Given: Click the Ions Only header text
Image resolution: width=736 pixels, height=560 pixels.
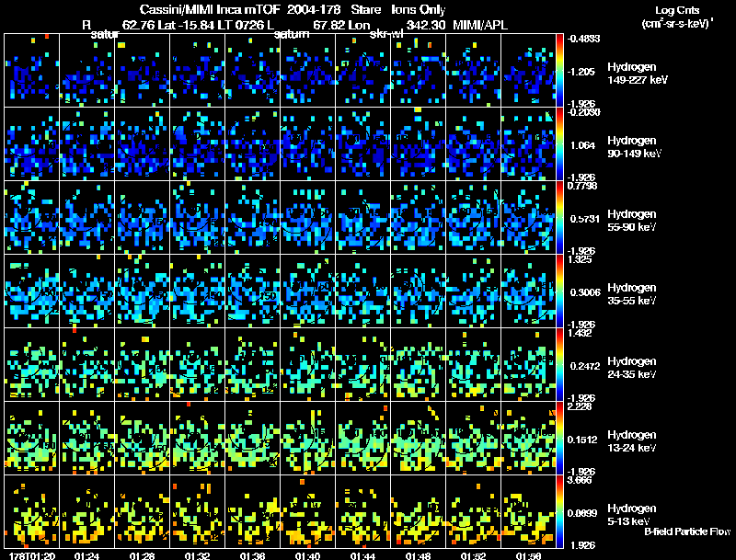Looking at the screenshot, I should point(419,9).
